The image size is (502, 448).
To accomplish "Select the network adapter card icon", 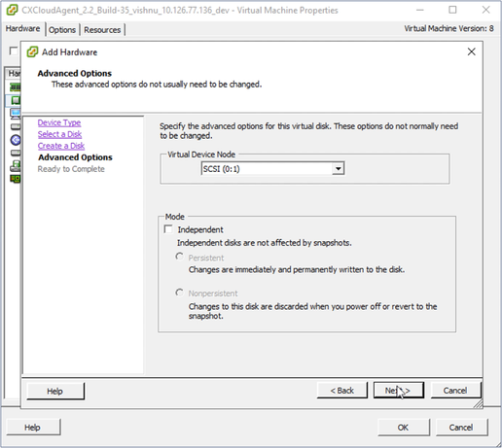I will coord(16,179).
